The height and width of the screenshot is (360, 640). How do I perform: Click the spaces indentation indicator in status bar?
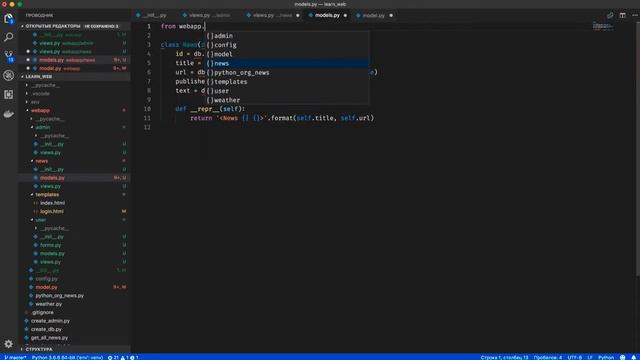point(548,357)
